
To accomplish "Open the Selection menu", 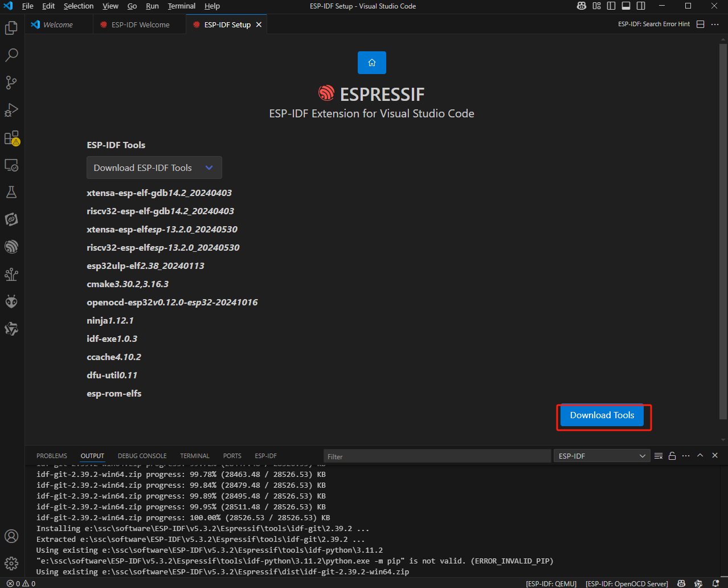I will point(79,6).
